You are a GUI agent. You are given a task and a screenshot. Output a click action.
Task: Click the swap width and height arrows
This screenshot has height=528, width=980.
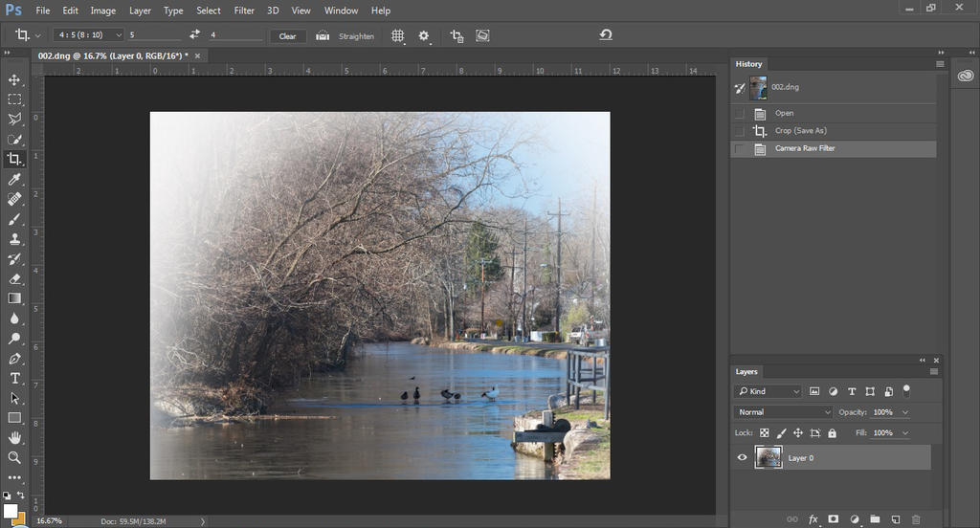tap(195, 35)
